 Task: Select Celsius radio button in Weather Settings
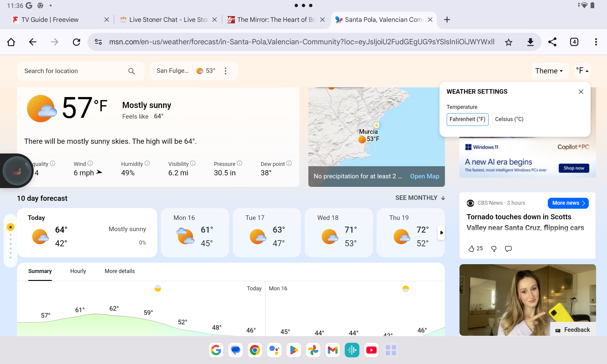510,119
